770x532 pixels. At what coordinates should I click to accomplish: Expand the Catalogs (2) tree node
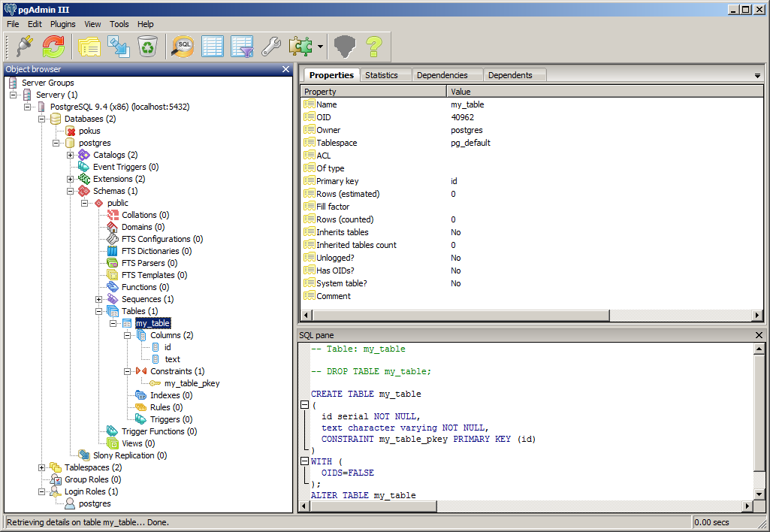[71, 155]
